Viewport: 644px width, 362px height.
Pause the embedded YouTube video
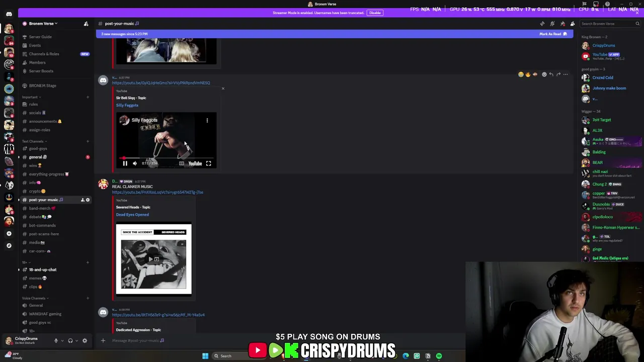[125, 163]
